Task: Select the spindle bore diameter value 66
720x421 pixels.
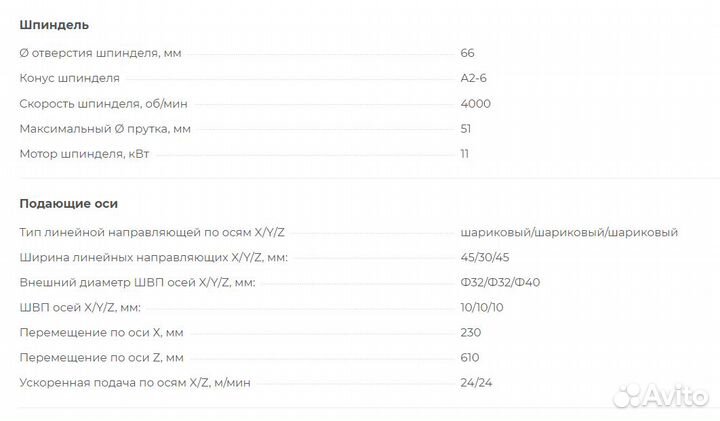Action: point(467,53)
